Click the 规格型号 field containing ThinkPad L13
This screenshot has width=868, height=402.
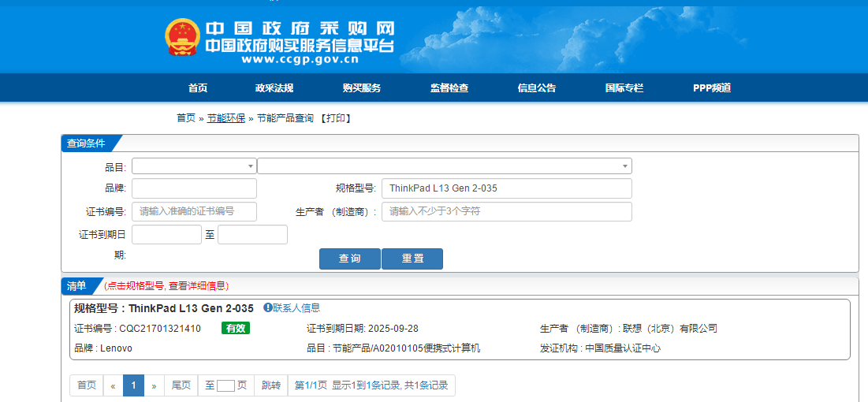tap(506, 188)
